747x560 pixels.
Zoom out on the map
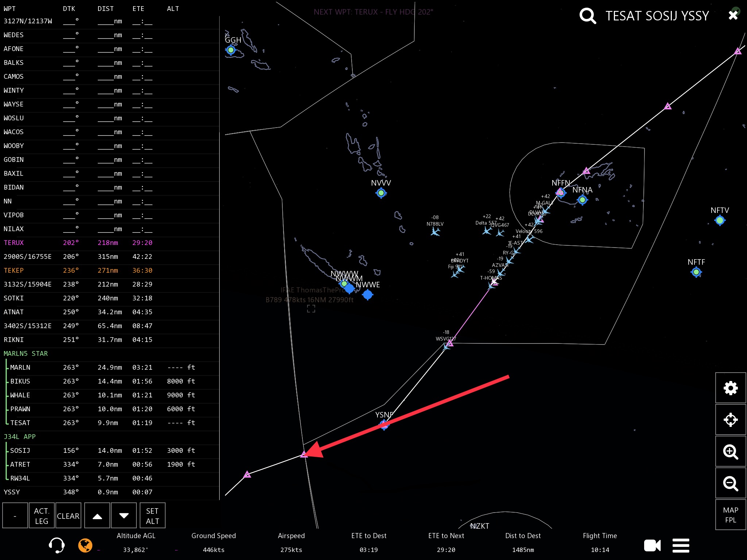tap(730, 483)
